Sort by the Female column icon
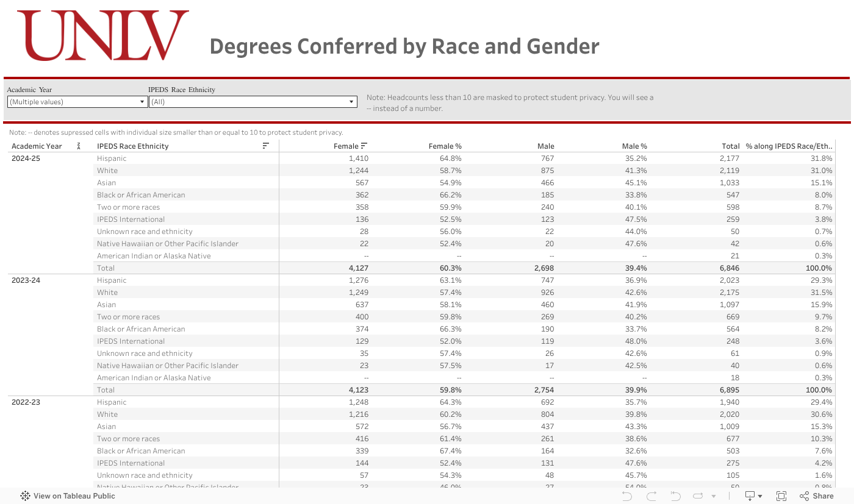This screenshot has height=504, width=854. click(x=364, y=146)
